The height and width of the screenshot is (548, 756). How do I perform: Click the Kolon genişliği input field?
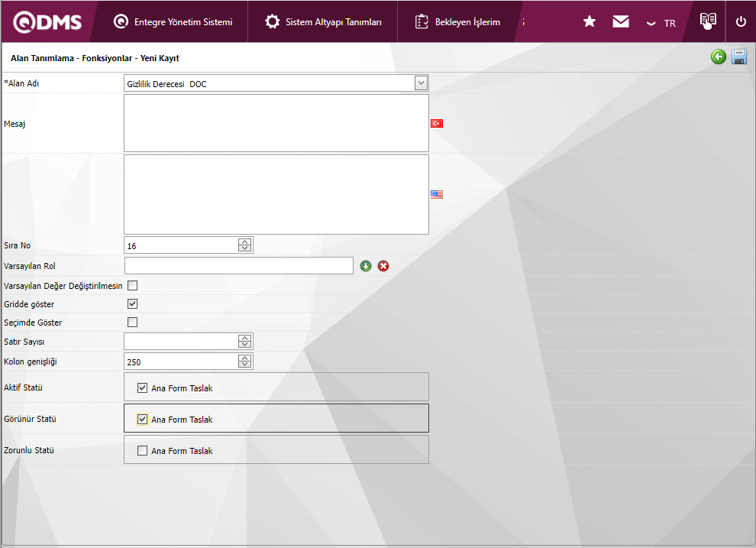pyautogui.click(x=181, y=362)
